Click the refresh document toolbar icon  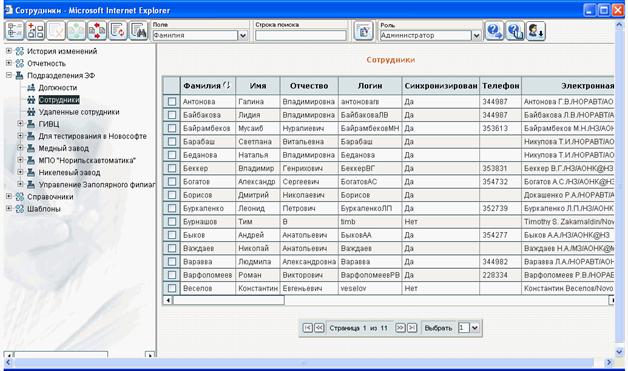point(118,31)
